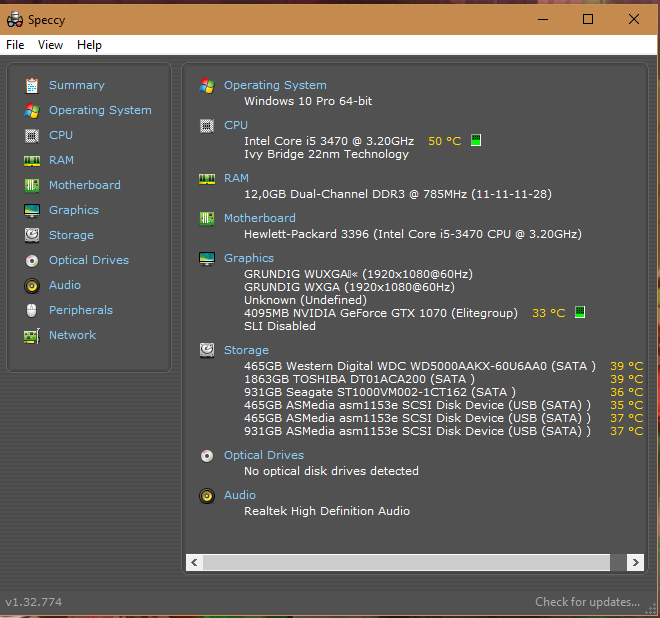Click the Motherboard heading link in summary
The height and width of the screenshot is (618, 660).
[x=259, y=218]
